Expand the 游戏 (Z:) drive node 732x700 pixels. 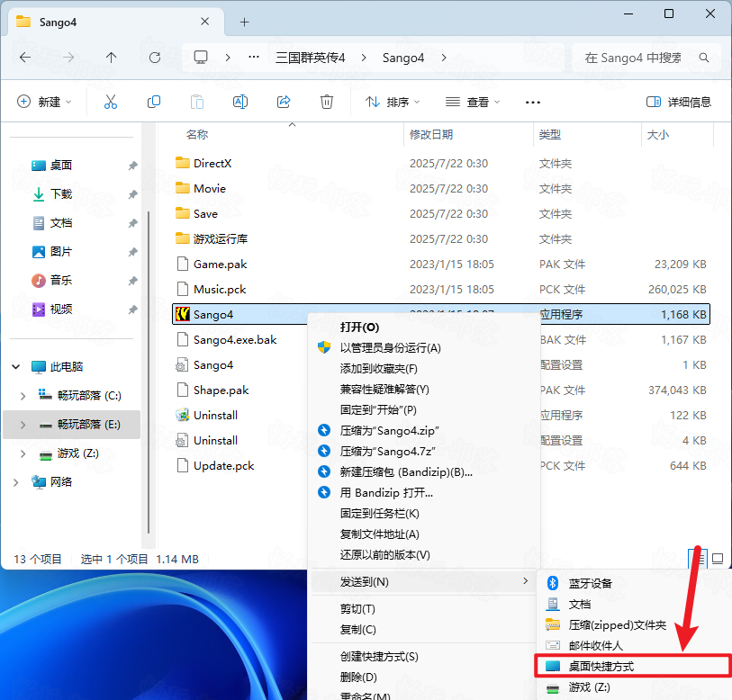coord(23,453)
